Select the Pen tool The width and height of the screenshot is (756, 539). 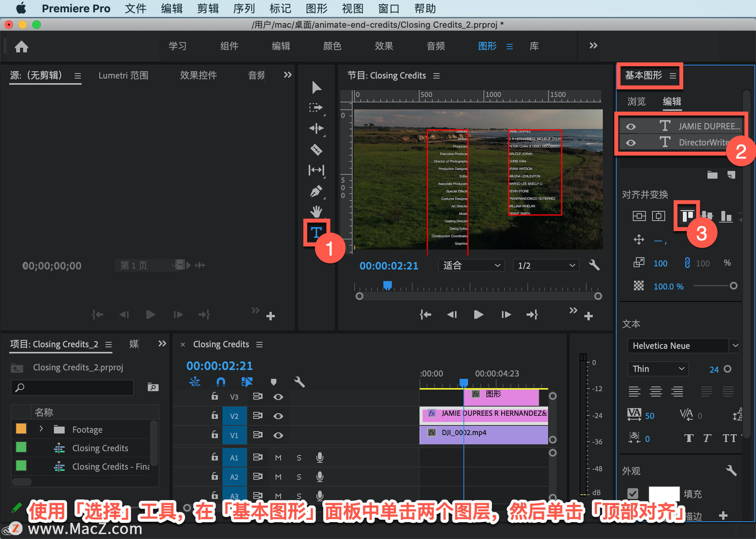[316, 191]
